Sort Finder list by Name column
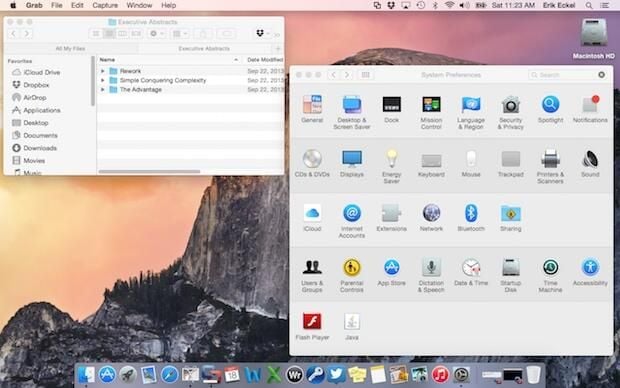This screenshot has height=388, width=620. click(169, 60)
